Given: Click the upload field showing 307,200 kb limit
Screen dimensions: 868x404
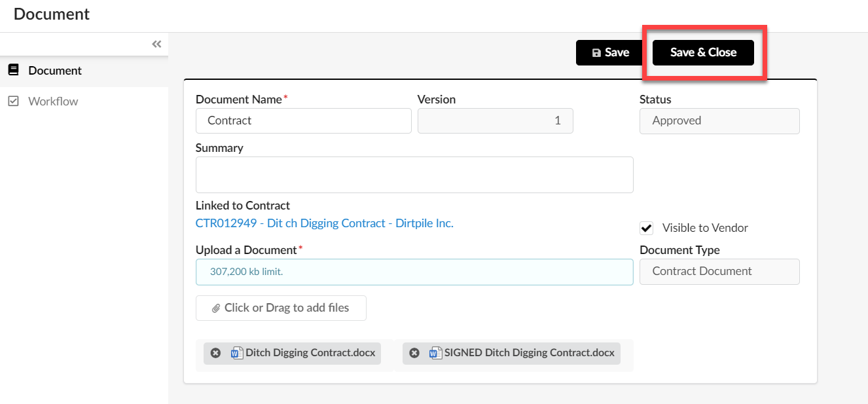Looking at the screenshot, I should pyautogui.click(x=414, y=272).
